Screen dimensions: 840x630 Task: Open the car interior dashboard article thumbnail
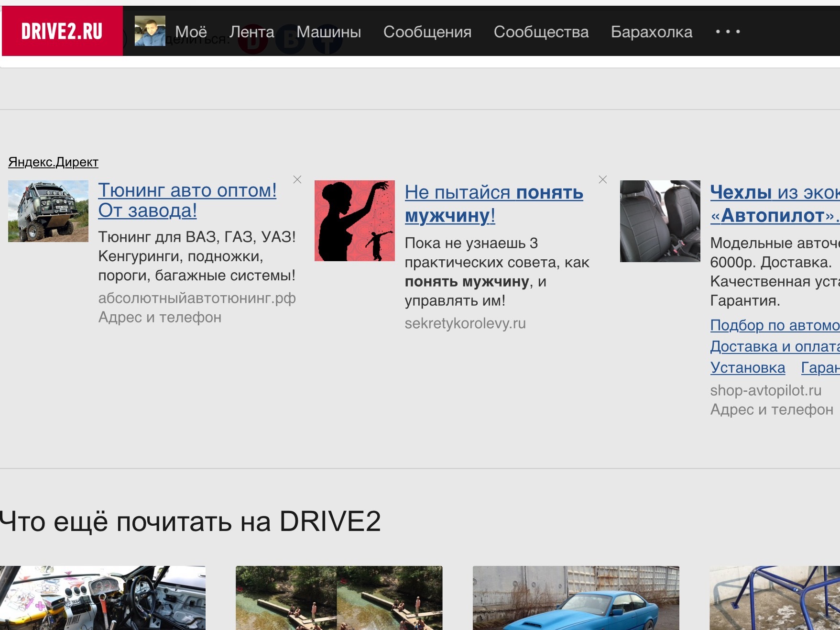[x=103, y=598]
